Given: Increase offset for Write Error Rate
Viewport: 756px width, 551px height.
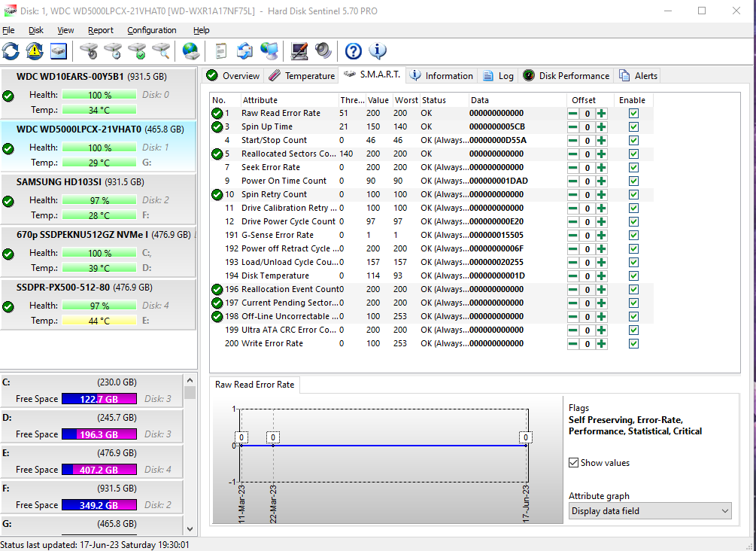Looking at the screenshot, I should click(601, 344).
